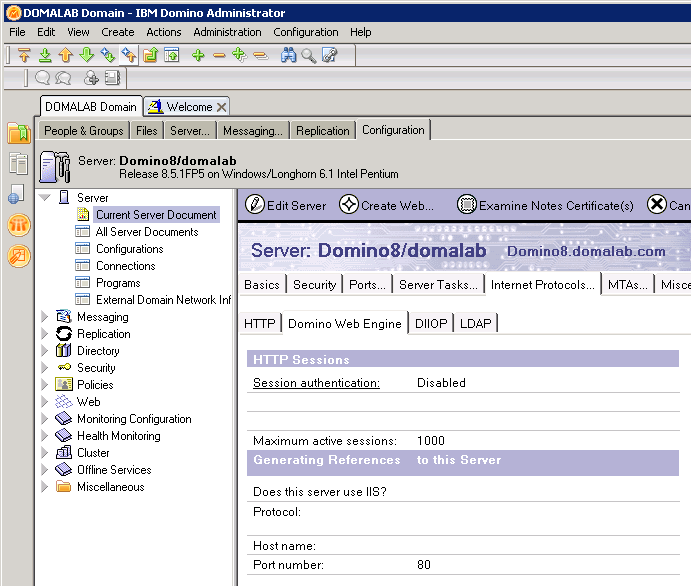Click the expand-all double plus icon

(239, 55)
